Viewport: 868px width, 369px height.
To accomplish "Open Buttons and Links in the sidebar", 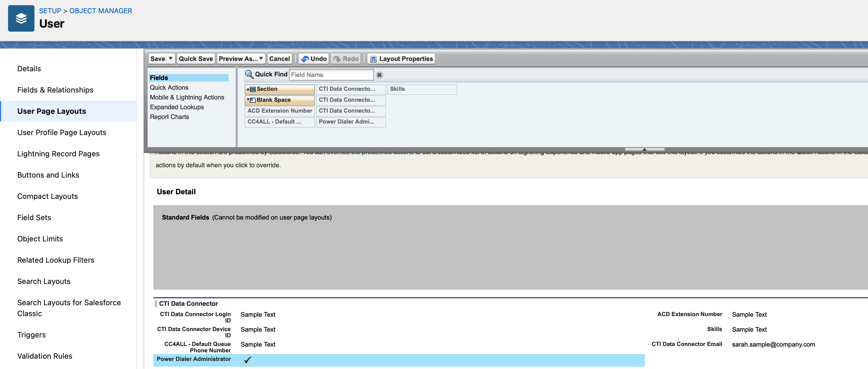I will [x=48, y=175].
